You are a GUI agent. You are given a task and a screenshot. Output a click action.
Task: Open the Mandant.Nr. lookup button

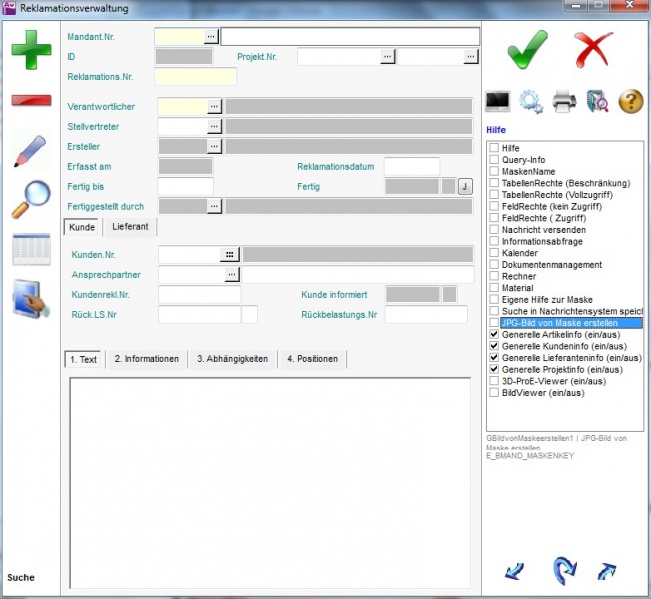pyautogui.click(x=211, y=36)
